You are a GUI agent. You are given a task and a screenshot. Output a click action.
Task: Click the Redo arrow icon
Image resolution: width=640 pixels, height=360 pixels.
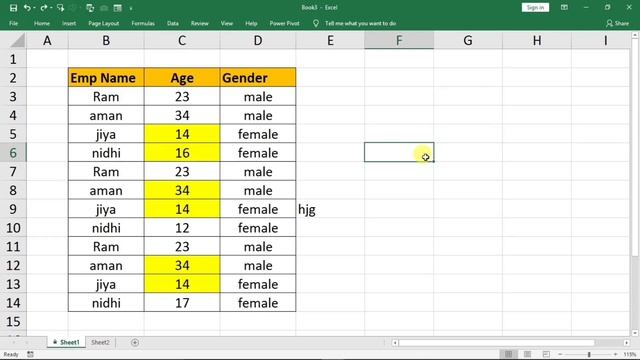pyautogui.click(x=44, y=8)
